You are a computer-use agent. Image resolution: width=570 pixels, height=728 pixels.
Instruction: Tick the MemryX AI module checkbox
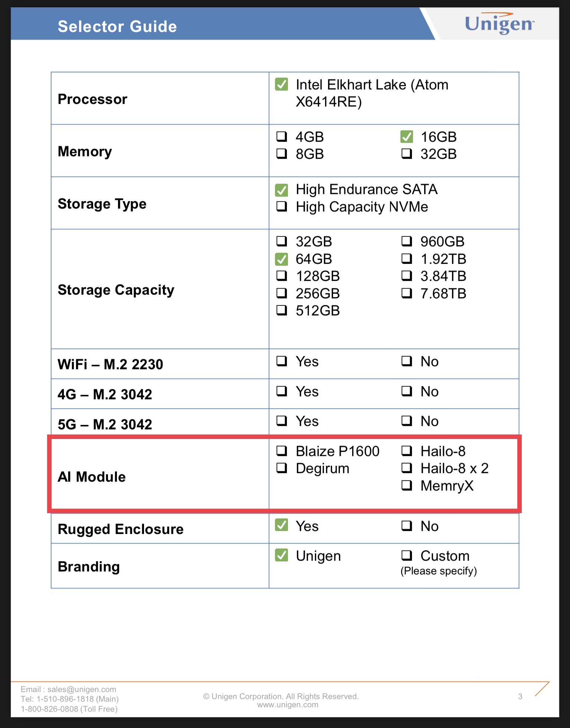coord(407,486)
